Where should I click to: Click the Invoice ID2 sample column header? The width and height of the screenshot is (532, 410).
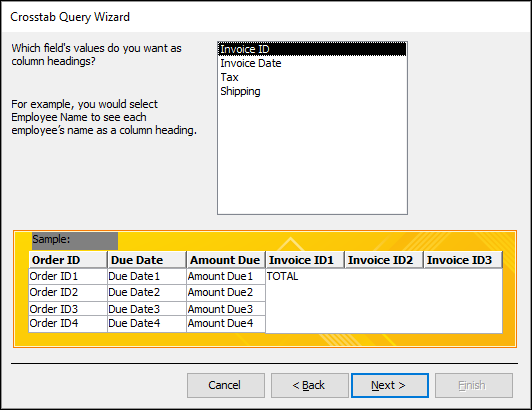pyautogui.click(x=384, y=260)
